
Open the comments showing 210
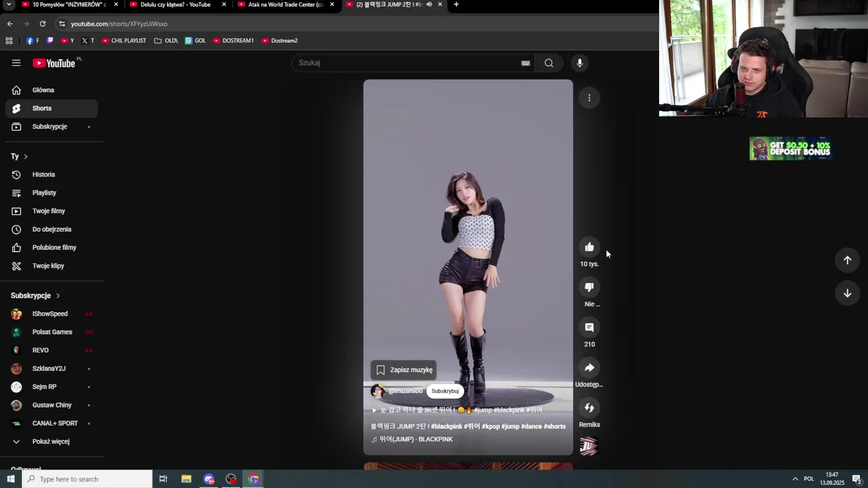589,327
